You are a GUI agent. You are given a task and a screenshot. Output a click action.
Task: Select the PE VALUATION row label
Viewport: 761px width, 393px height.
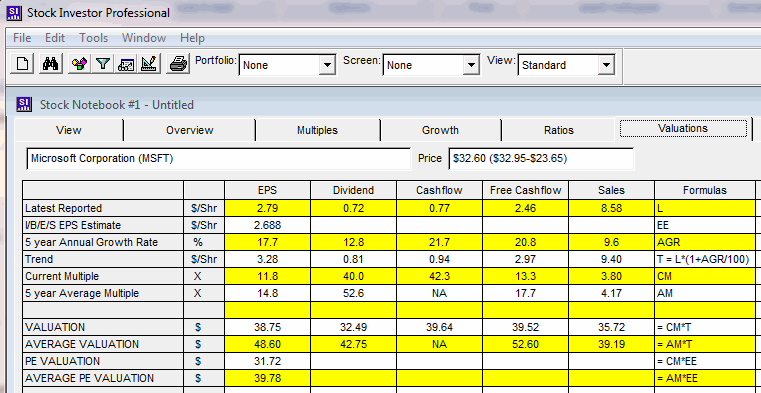pyautogui.click(x=103, y=361)
